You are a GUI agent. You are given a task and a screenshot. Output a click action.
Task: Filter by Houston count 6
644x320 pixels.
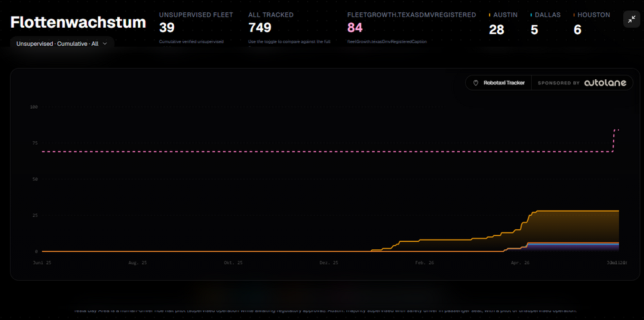(578, 30)
